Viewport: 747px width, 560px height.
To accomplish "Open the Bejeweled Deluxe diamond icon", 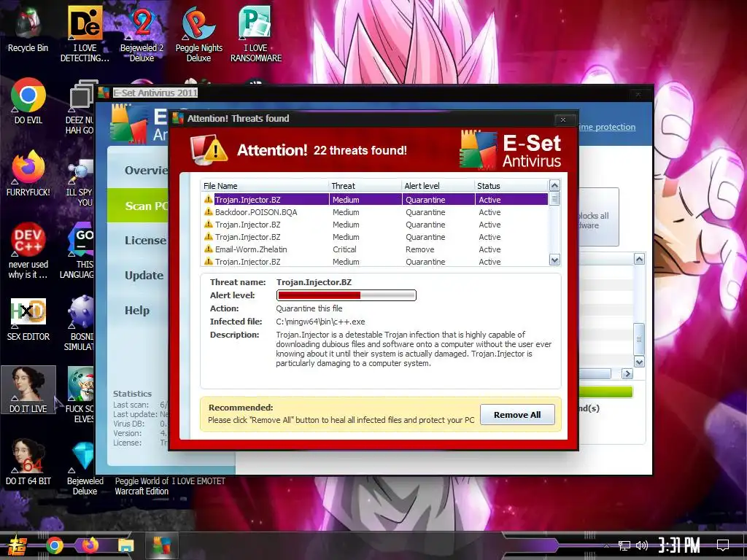I will 85,467.
